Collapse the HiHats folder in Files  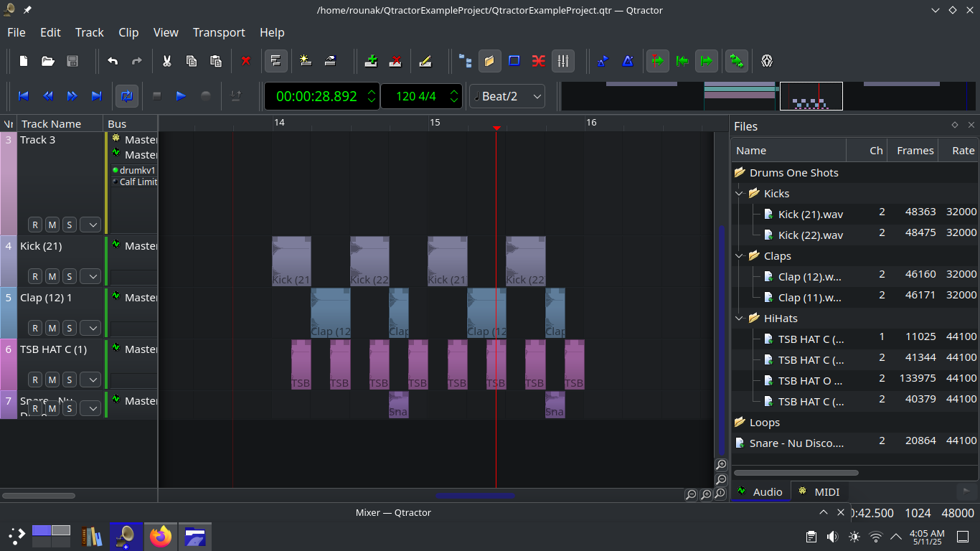pyautogui.click(x=740, y=318)
